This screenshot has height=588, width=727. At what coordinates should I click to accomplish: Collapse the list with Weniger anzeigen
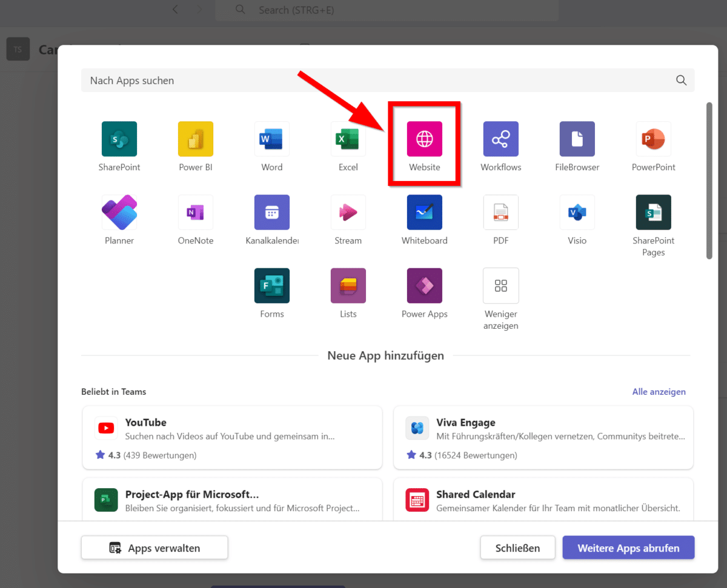coord(501,286)
